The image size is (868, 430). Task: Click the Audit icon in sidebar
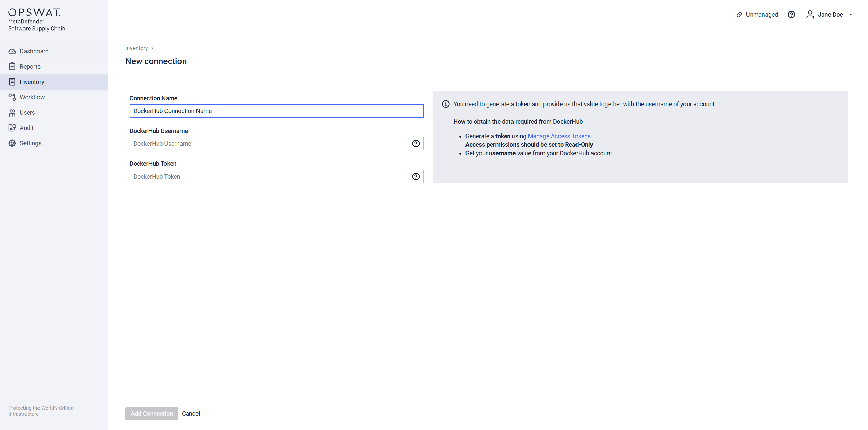[x=12, y=128]
